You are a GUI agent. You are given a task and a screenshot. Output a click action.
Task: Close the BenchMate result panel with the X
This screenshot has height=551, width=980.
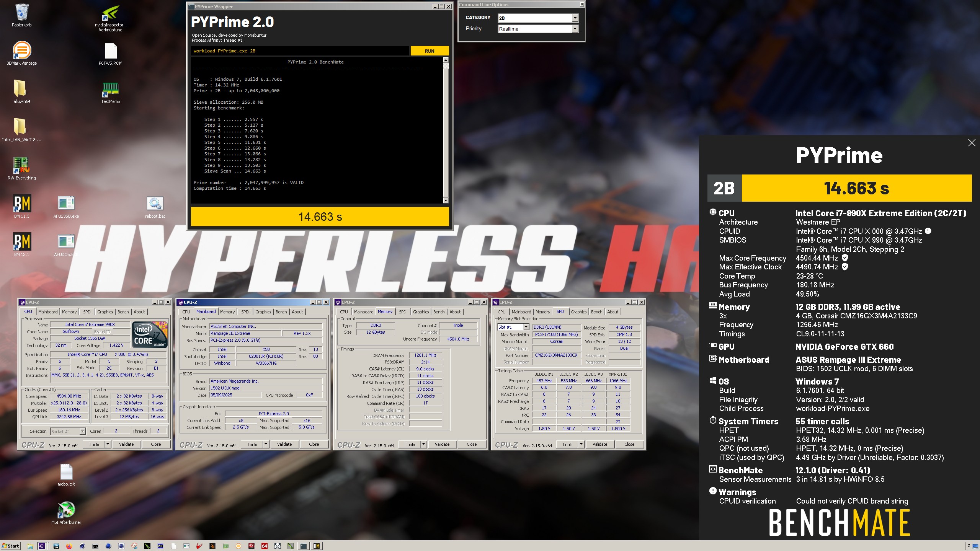(972, 143)
